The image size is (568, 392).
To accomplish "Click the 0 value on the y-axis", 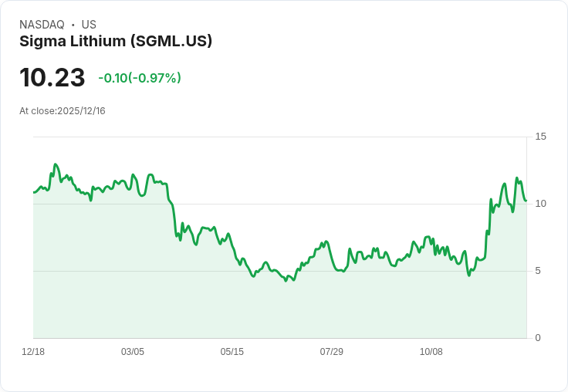I will 538,338.
